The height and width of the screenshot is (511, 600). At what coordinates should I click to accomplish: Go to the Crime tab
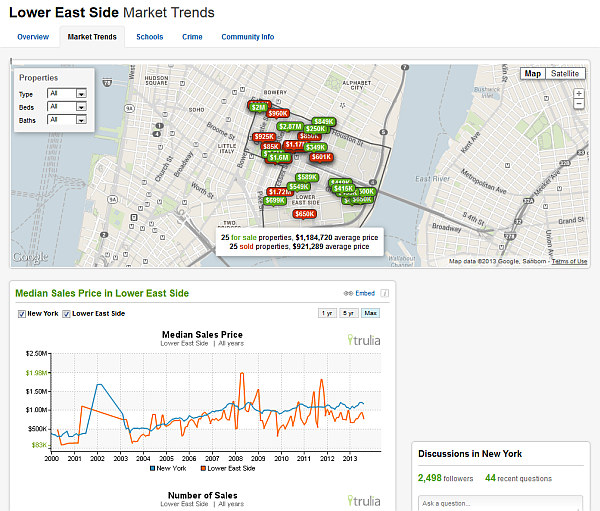pos(192,37)
